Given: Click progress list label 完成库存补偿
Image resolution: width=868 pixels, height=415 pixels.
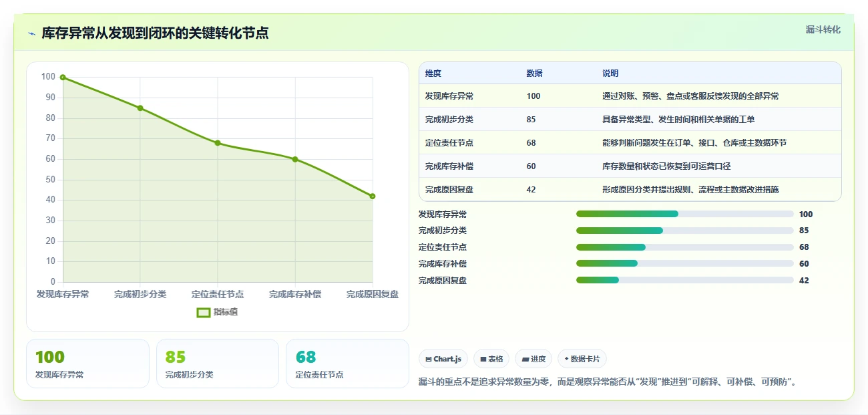Looking at the screenshot, I should (443, 264).
